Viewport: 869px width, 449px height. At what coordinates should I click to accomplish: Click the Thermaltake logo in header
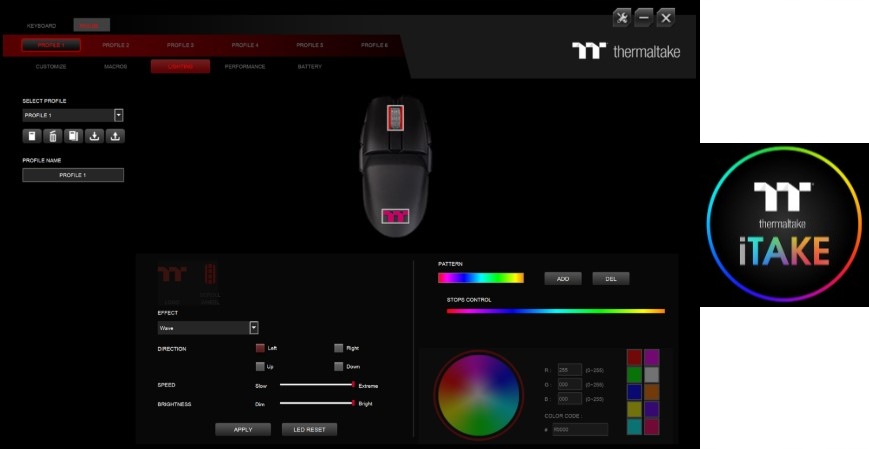click(626, 52)
